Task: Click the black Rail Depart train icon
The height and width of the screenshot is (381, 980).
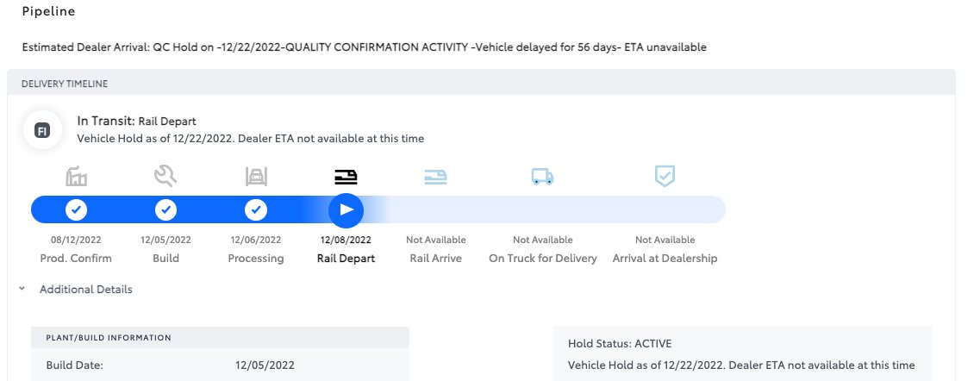Action: click(346, 177)
